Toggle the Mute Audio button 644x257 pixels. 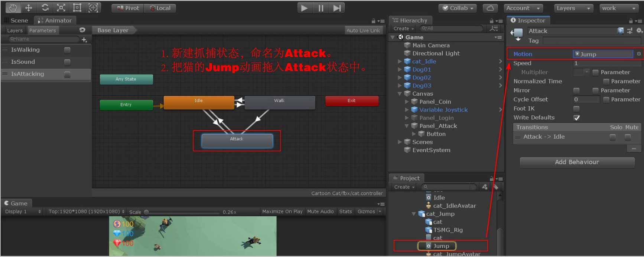[321, 211]
